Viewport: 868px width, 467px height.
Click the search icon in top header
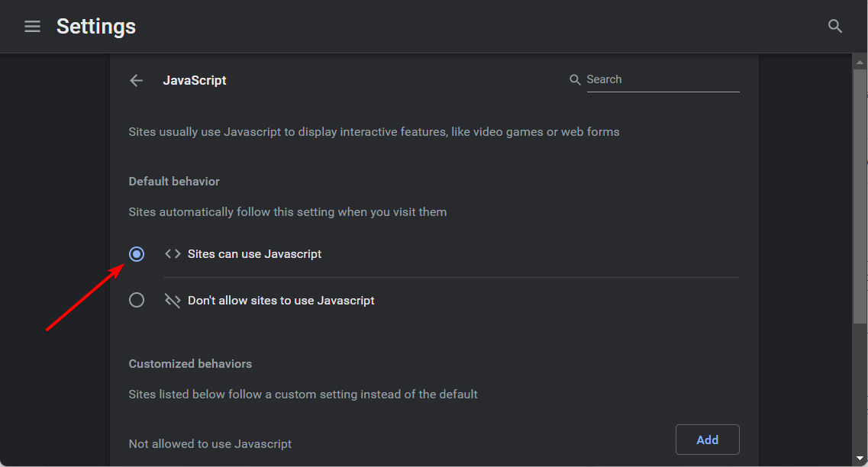pos(835,27)
